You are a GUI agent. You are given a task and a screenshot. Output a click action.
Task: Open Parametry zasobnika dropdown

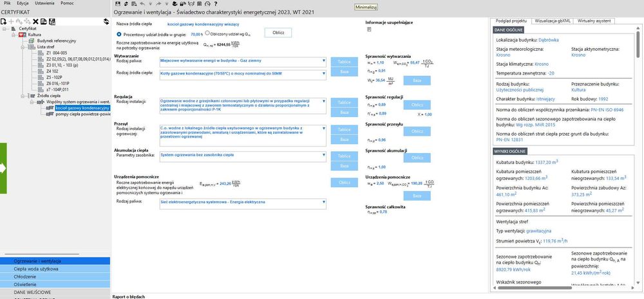click(x=324, y=155)
